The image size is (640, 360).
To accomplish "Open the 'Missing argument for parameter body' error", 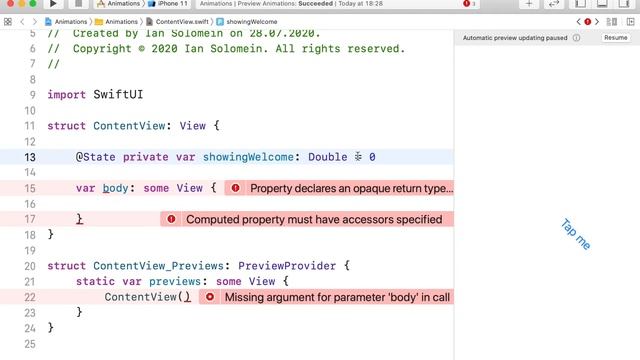I will tap(337, 297).
